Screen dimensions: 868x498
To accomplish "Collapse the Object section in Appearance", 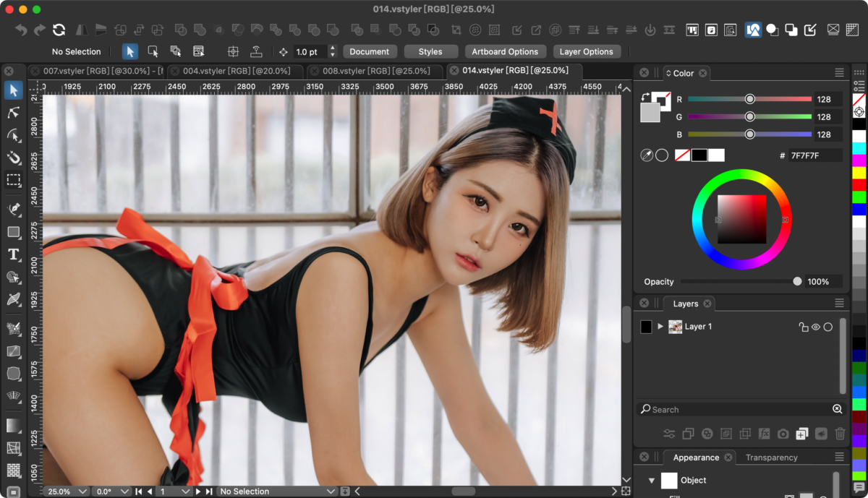I will [x=651, y=480].
